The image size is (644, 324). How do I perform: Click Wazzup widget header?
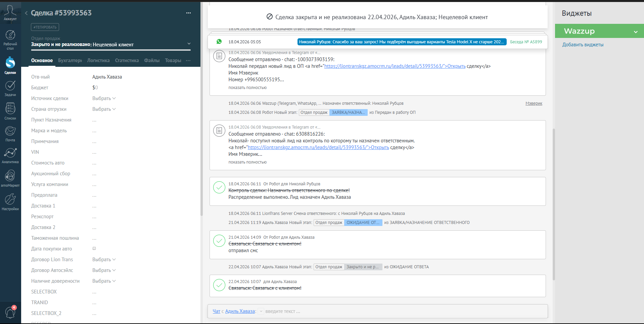tap(599, 31)
